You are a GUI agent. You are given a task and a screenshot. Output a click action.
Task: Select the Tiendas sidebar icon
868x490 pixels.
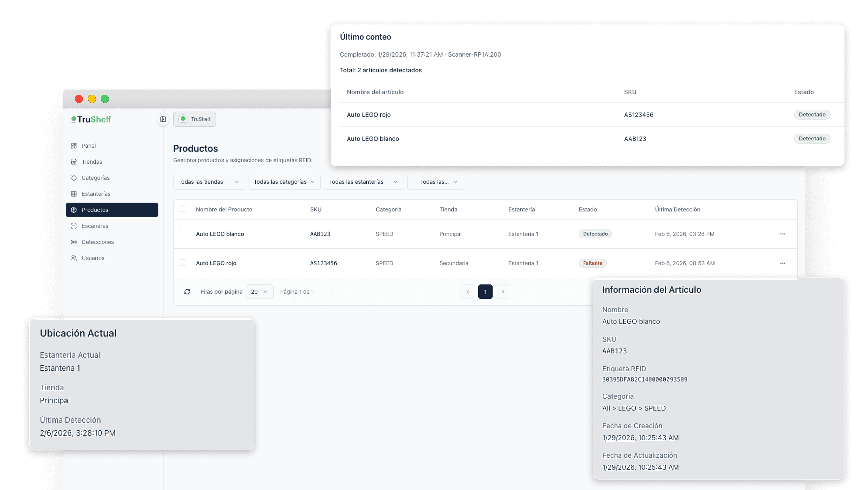(74, 161)
